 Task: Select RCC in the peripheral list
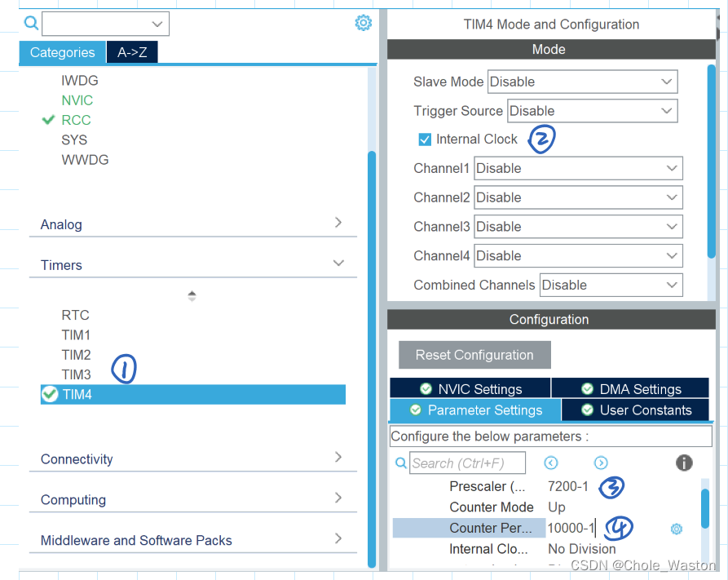[76, 120]
